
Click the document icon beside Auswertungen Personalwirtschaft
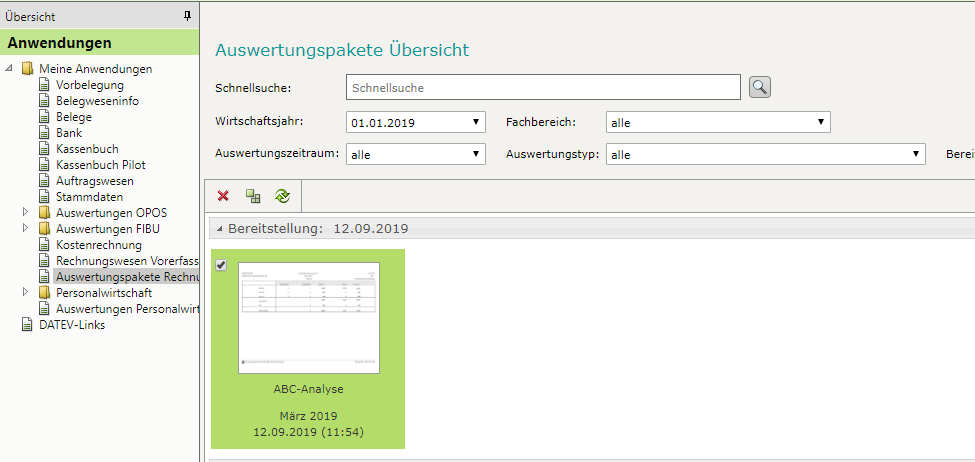(44, 308)
